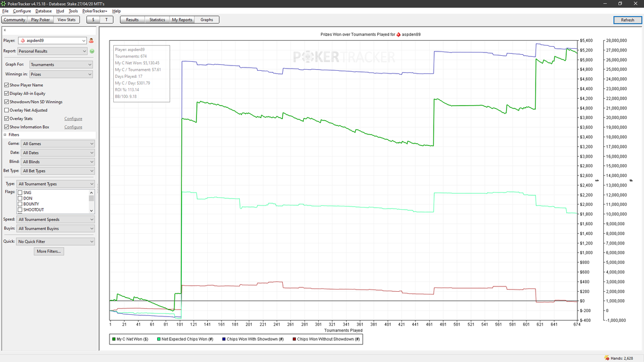Image resolution: width=644 pixels, height=362 pixels.
Task: Open the Graph For dropdown
Action: point(61,64)
